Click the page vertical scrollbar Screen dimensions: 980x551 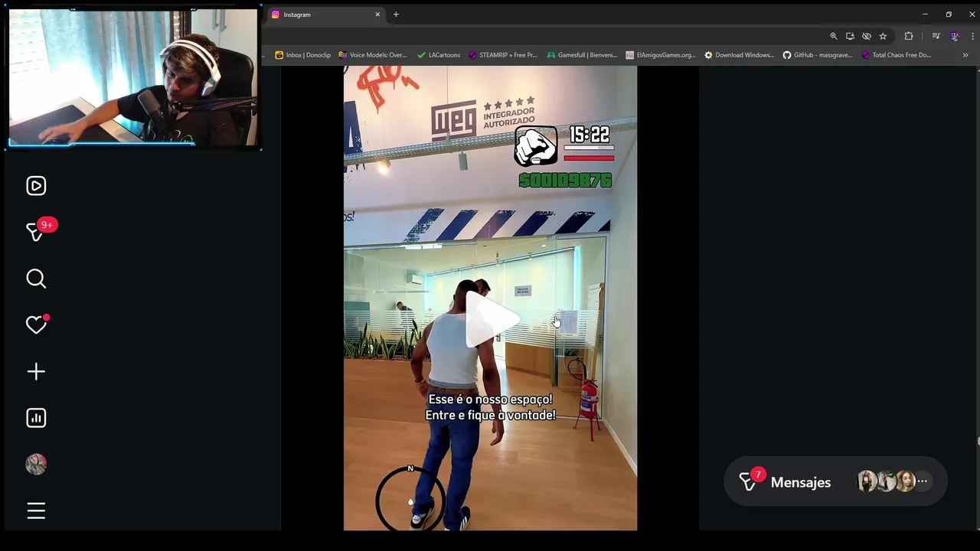(x=978, y=441)
